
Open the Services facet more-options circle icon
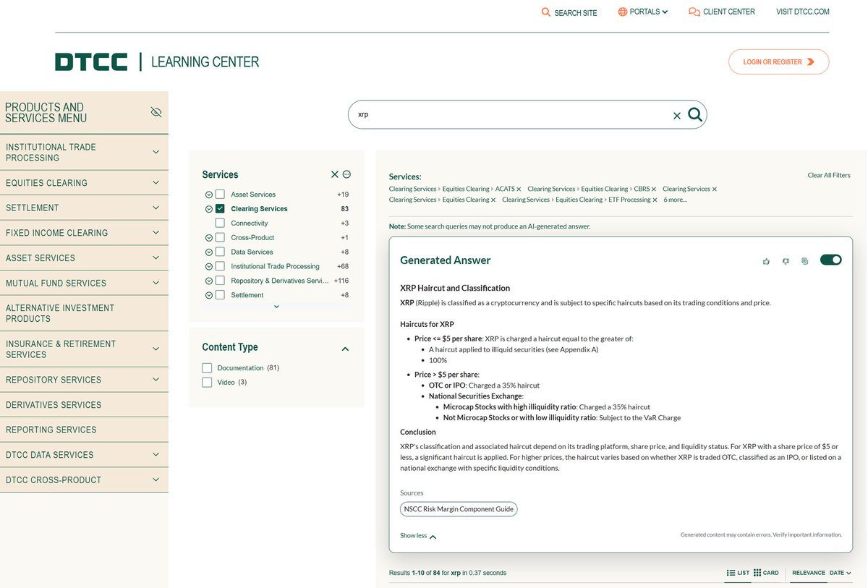(x=346, y=174)
